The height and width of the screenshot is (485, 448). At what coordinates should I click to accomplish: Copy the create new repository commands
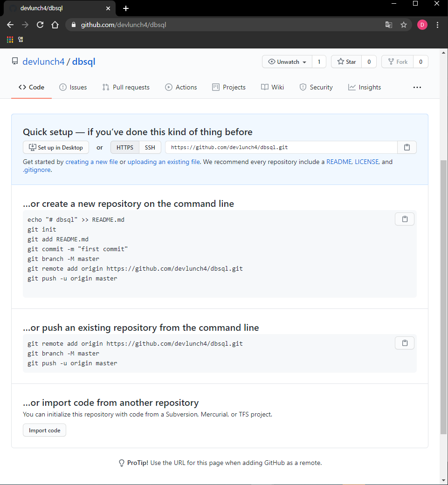tap(404, 219)
